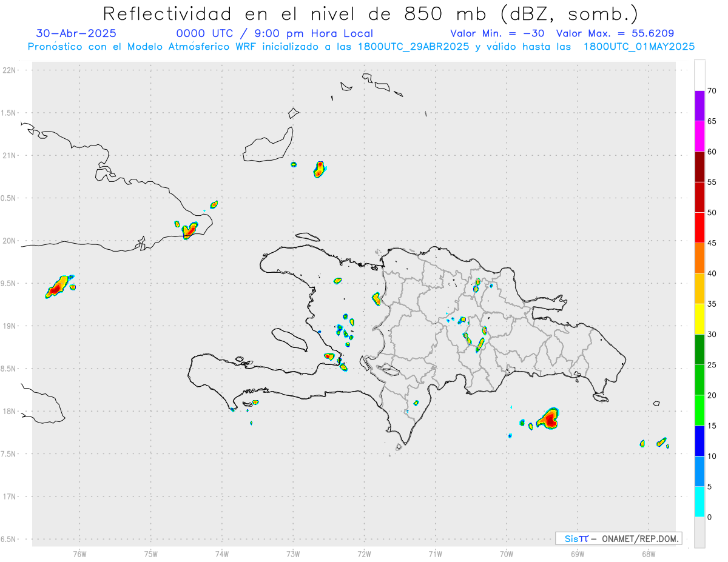Click the '76W' longitude label
Viewport: 728px width, 562px height.
[x=79, y=554]
